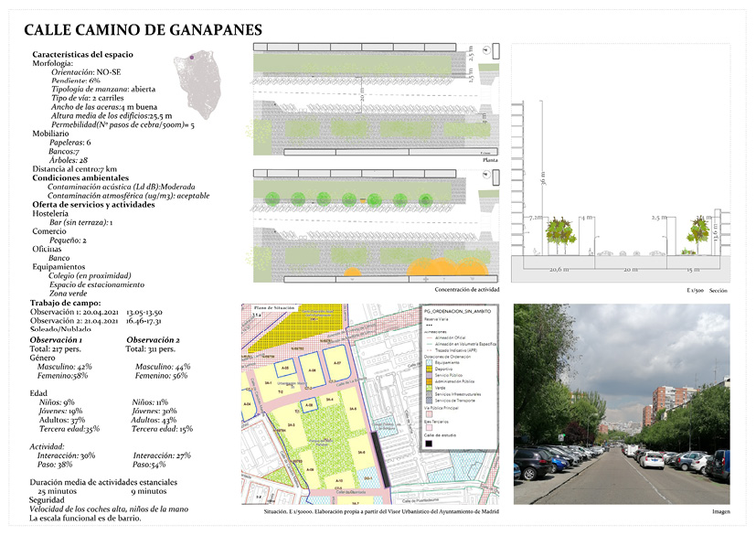Select the yellow Deportivo legend swatch
This screenshot has width=756, height=535.
428,368
